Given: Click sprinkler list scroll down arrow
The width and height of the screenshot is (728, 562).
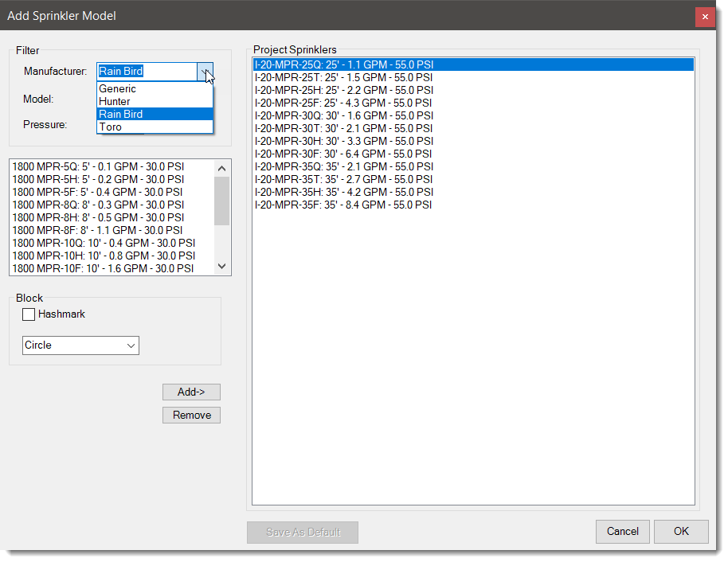Looking at the screenshot, I should coord(222,267).
